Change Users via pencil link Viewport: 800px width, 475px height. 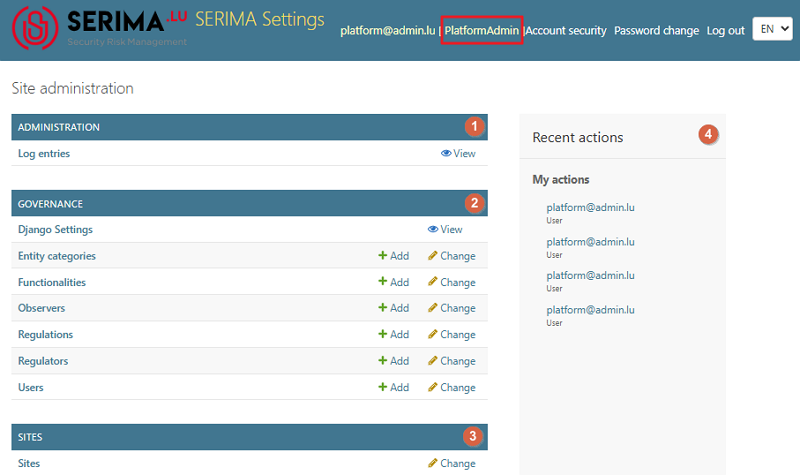(452, 387)
